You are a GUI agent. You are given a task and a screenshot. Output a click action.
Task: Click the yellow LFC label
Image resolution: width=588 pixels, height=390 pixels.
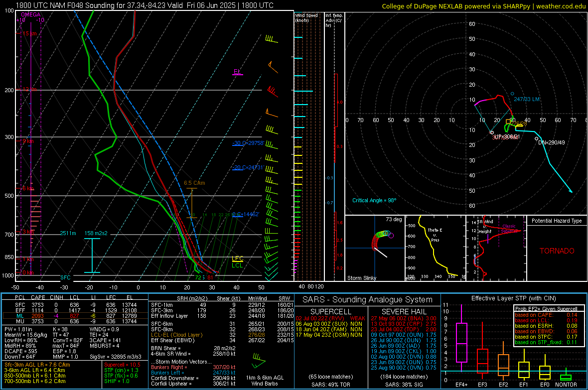click(237, 259)
